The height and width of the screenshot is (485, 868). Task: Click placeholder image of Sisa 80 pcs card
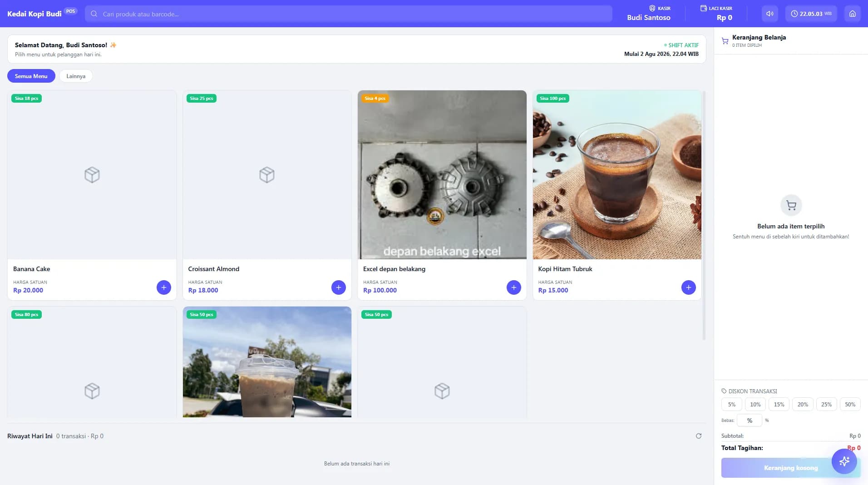point(92,362)
